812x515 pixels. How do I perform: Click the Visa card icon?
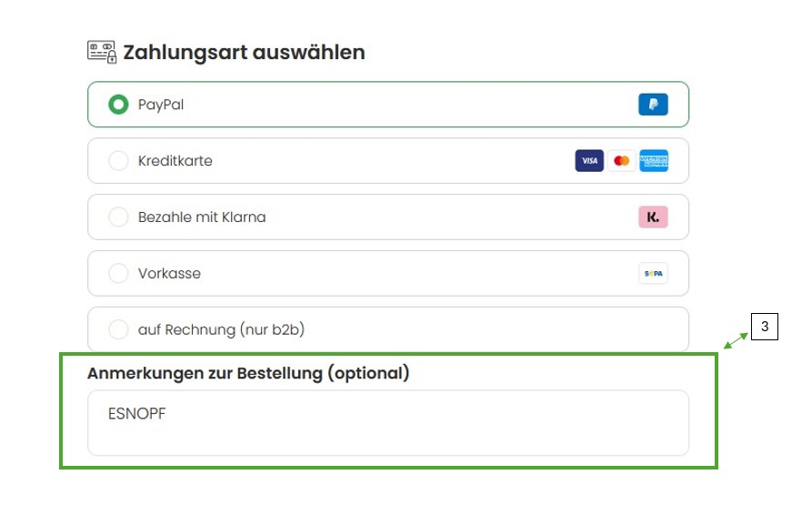coord(589,161)
